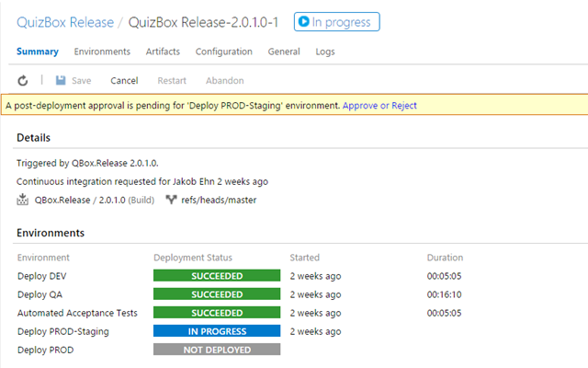The height and width of the screenshot is (368, 588).
Task: Select the Deploy QA environment name
Action: [x=40, y=294]
